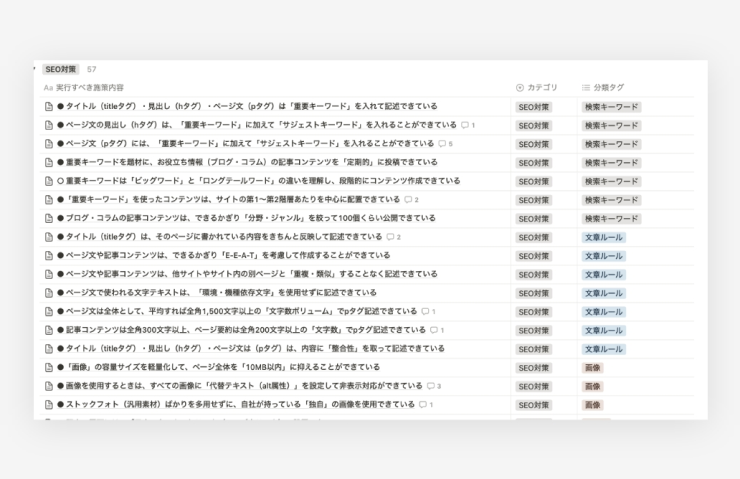Image resolution: width=740 pixels, height=479 pixels.
Task: Click 画像 tag in ストックフォト row
Action: tap(592, 405)
